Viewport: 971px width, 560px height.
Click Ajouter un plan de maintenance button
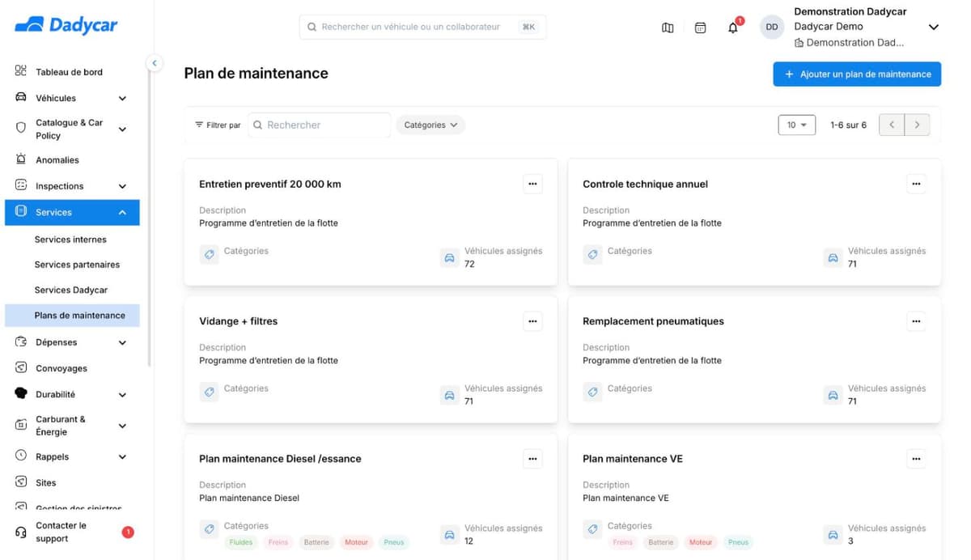(x=857, y=74)
